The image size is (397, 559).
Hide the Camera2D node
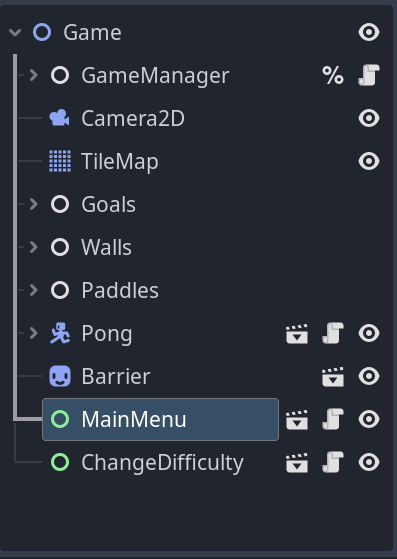coord(369,118)
